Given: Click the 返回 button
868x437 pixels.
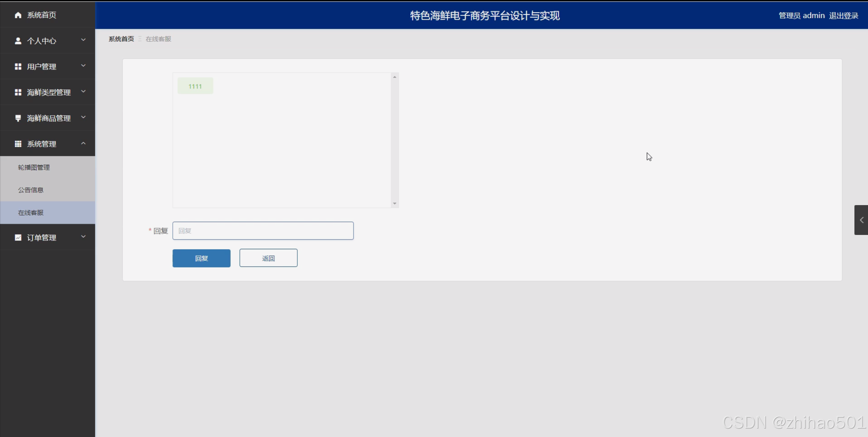Looking at the screenshot, I should click(x=268, y=258).
